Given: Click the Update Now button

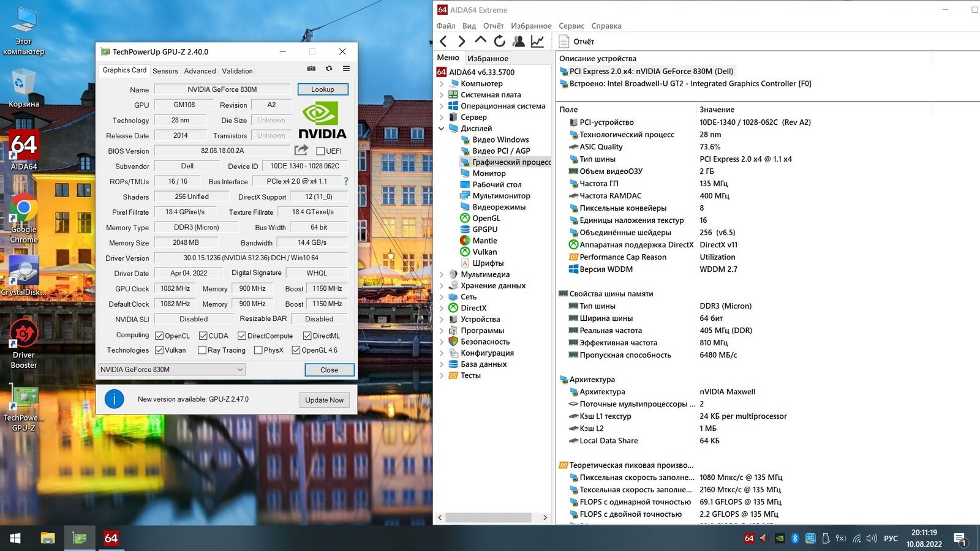Looking at the screenshot, I should tap(324, 400).
